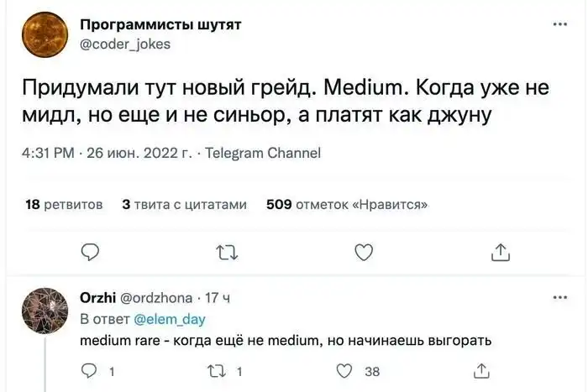
Task: Click Orzhi's display name
Action: [x=97, y=297]
